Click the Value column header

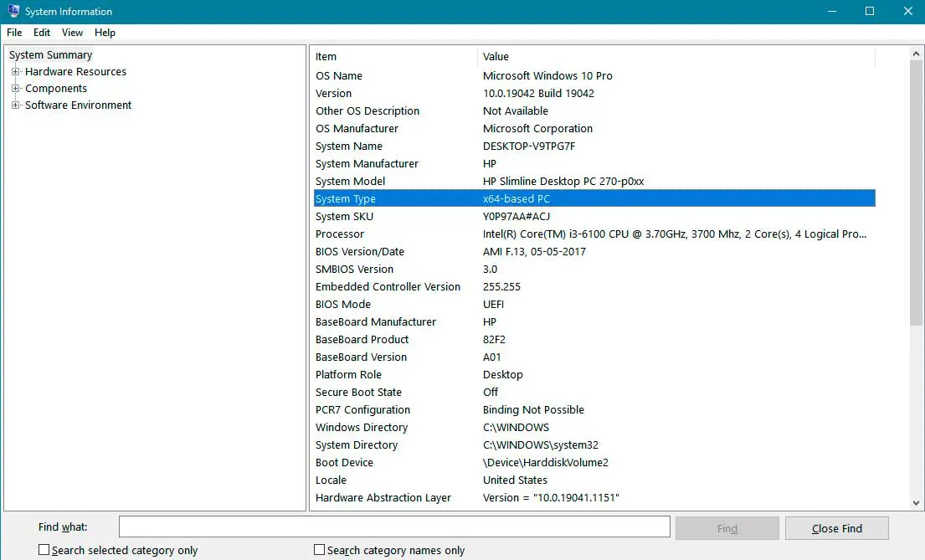(x=676, y=57)
